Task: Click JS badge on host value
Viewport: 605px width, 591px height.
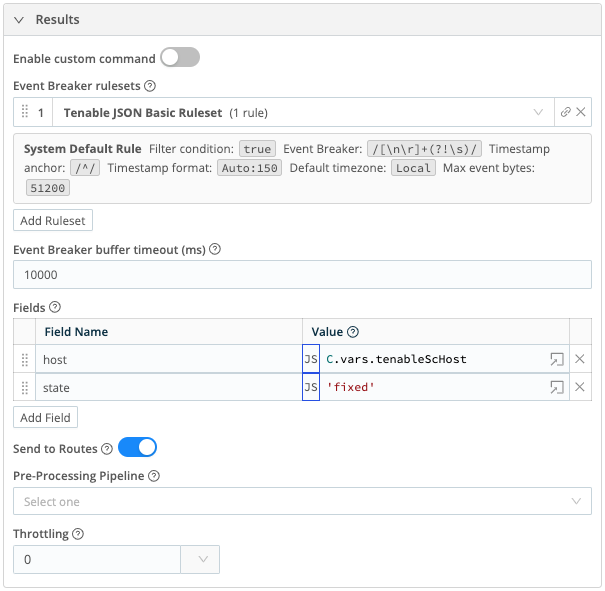Action: click(x=311, y=359)
